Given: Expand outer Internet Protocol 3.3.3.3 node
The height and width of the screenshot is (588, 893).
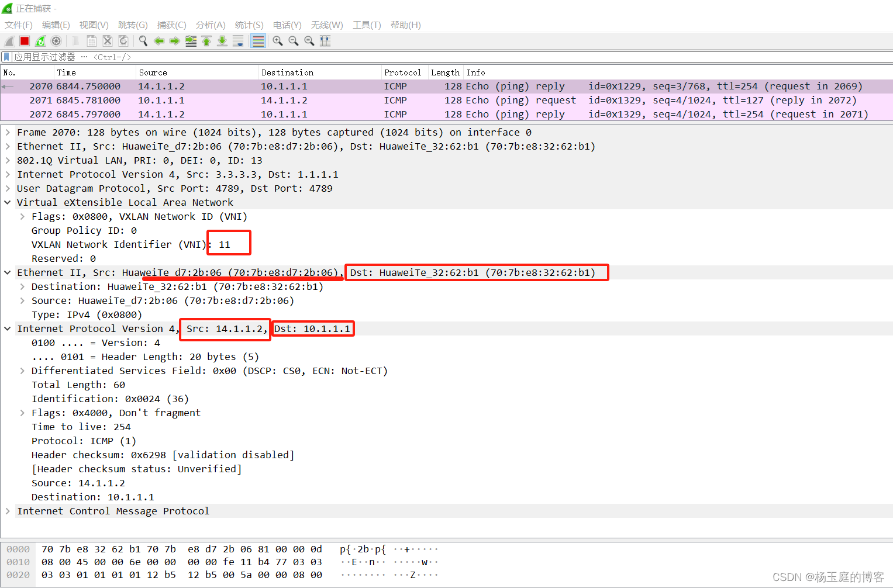Looking at the screenshot, I should click(x=8, y=175).
